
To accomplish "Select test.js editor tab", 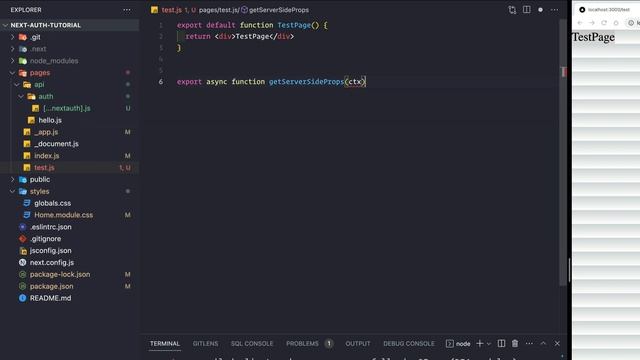I will [x=171, y=10].
